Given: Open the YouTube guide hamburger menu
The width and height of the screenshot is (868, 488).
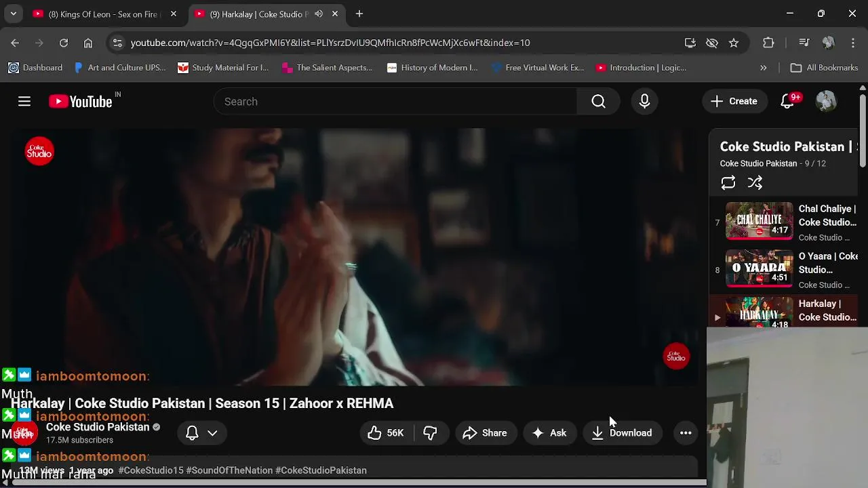Looking at the screenshot, I should coord(24,102).
